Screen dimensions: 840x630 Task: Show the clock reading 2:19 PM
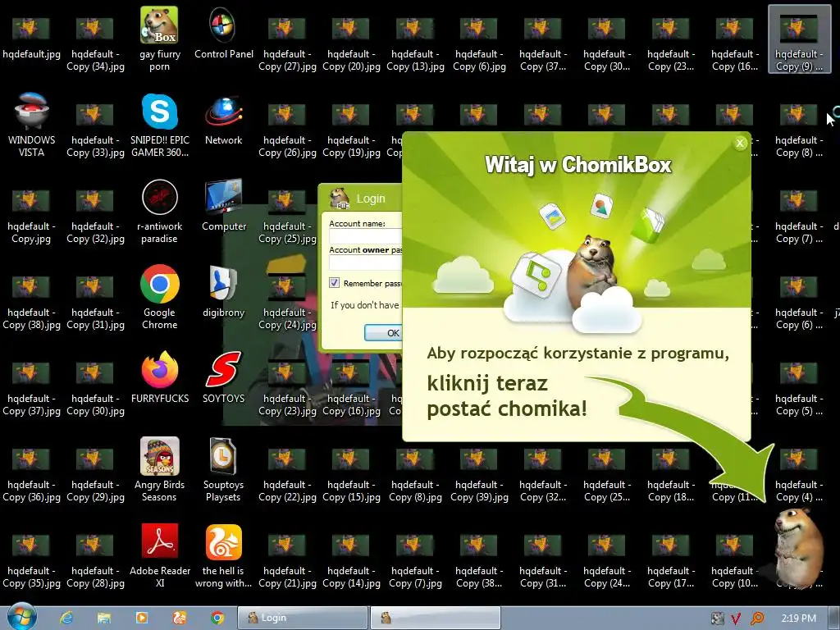point(798,619)
